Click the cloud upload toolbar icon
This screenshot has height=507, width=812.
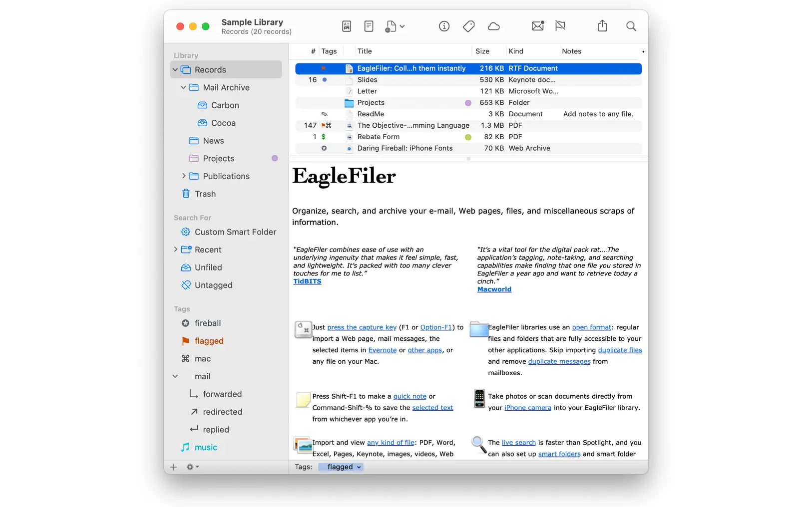coord(494,26)
